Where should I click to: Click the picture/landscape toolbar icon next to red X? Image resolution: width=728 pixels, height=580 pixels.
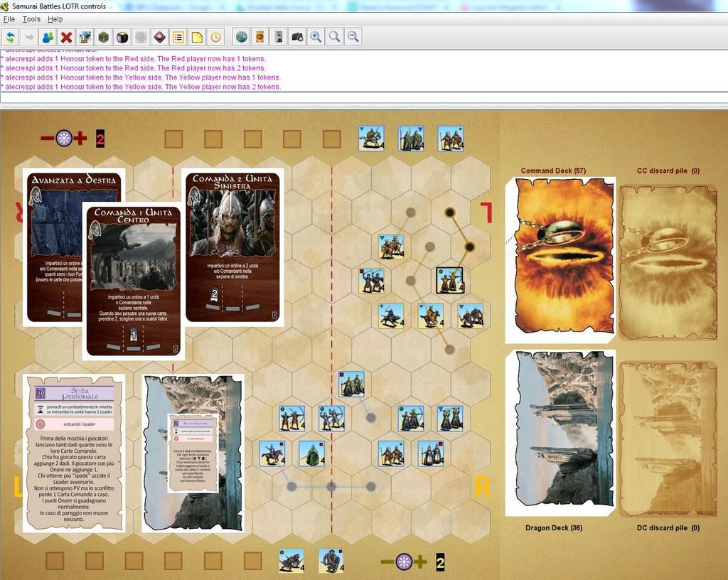(85, 37)
